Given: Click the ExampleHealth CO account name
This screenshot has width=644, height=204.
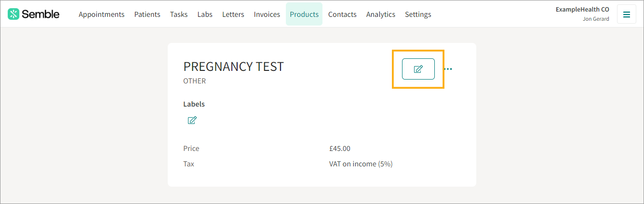Looking at the screenshot, I should (x=582, y=9).
